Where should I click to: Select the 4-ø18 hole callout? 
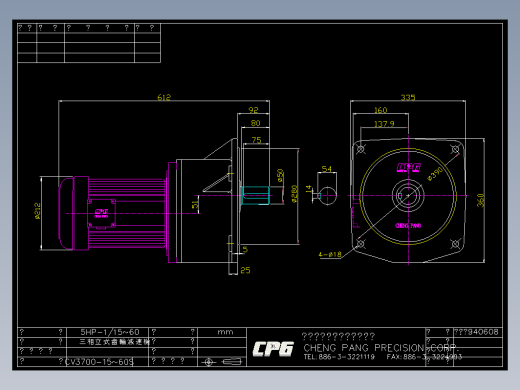point(330,255)
